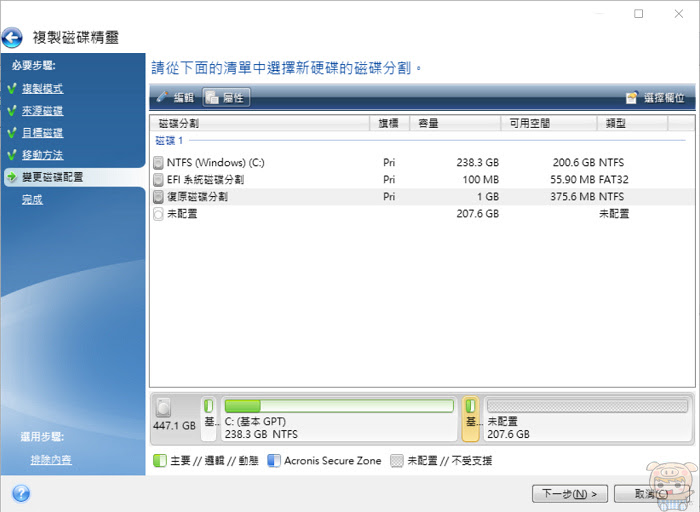Viewport: 700px width, 512px height.
Task: Sort by the 可用空間 column header
Action: 548,123
